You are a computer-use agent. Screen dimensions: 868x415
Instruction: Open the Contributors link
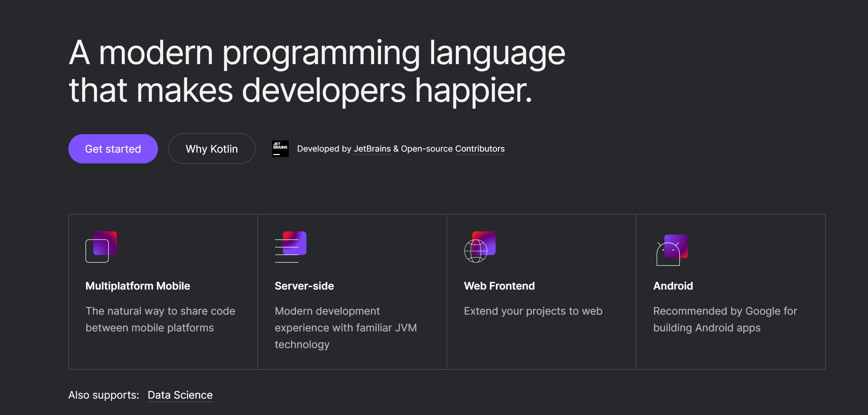pyautogui.click(x=480, y=149)
